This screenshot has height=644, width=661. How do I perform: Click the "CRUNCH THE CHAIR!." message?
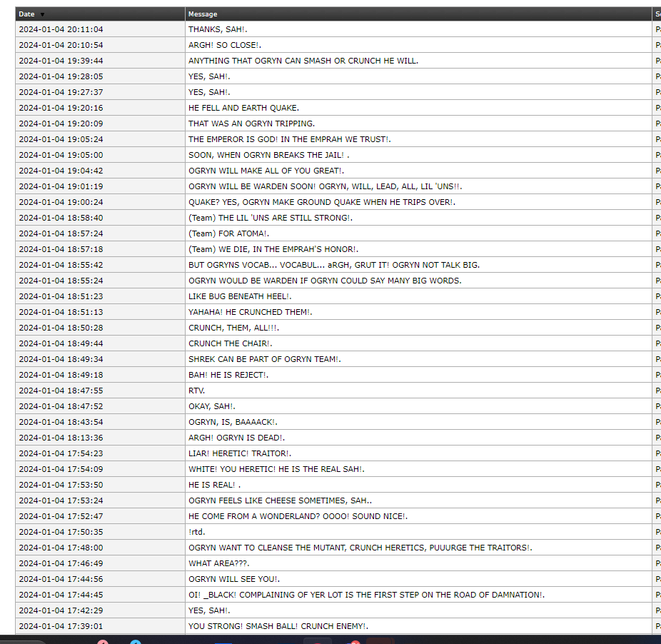click(230, 343)
